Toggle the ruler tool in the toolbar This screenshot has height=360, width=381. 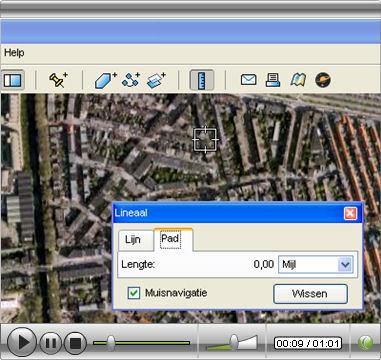pos(202,80)
